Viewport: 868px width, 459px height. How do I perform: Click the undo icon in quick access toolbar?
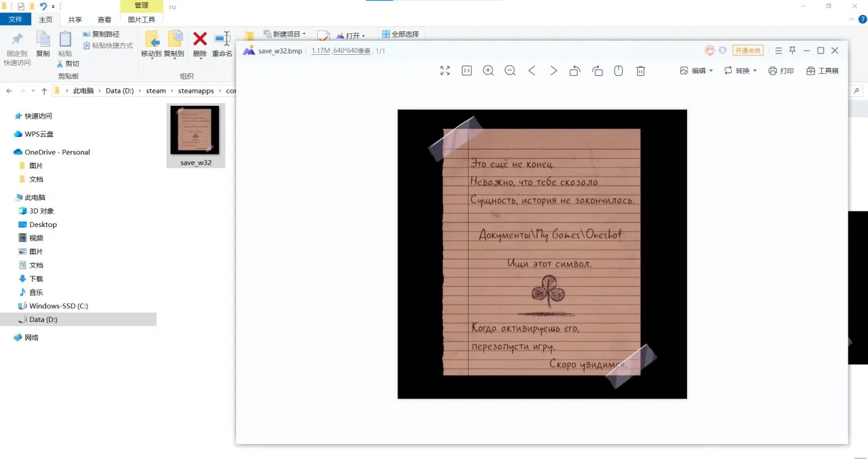point(43,6)
